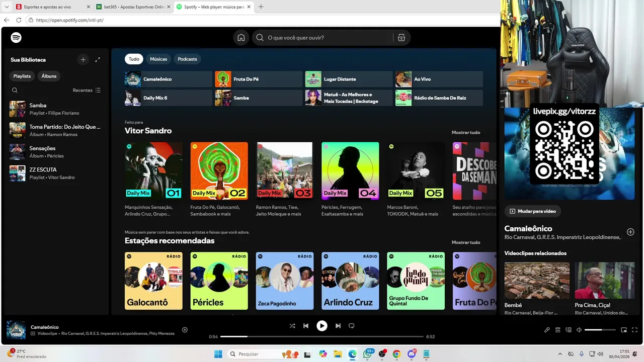This screenshot has height=362, width=644.
Task: Go to Início with the house icon
Action: pos(241,38)
